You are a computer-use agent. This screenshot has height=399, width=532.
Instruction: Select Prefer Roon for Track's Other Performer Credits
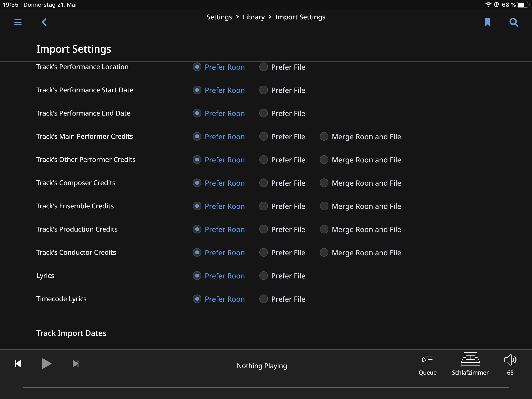tap(219, 160)
